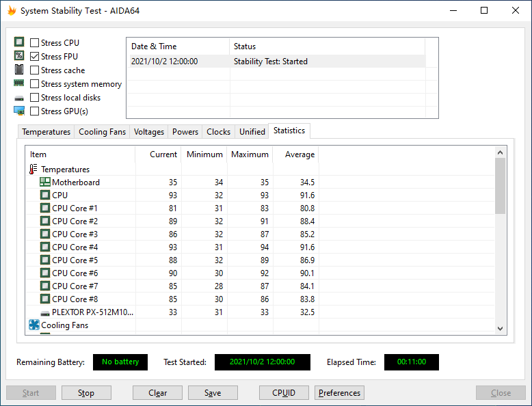This screenshot has width=532, height=406.
Task: Click the Stress CPU chip icon
Action: [19, 42]
